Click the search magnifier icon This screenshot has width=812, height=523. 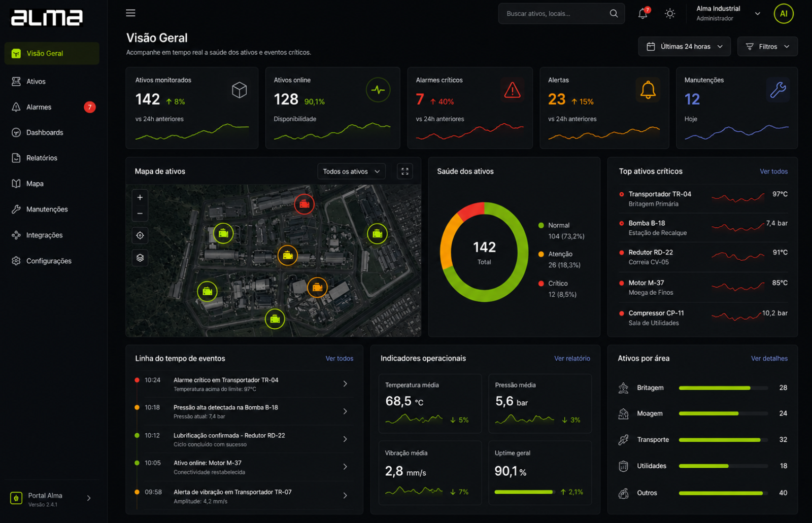pos(614,14)
